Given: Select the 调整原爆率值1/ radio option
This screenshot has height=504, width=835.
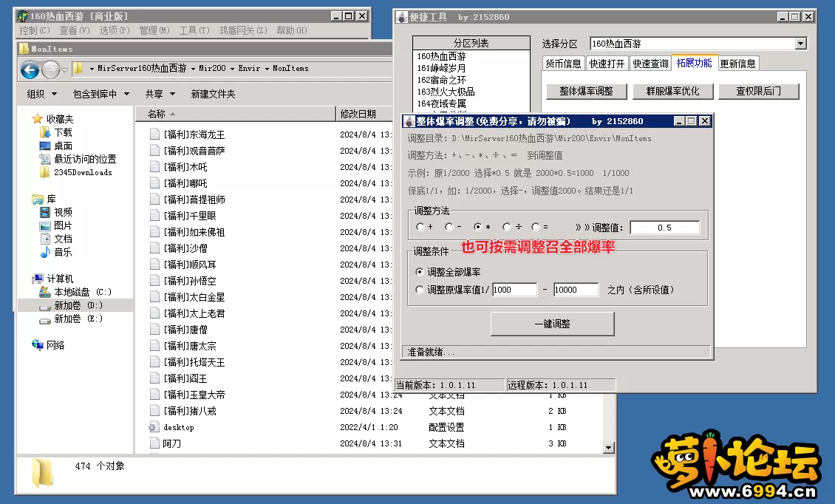Looking at the screenshot, I should pyautogui.click(x=420, y=290).
